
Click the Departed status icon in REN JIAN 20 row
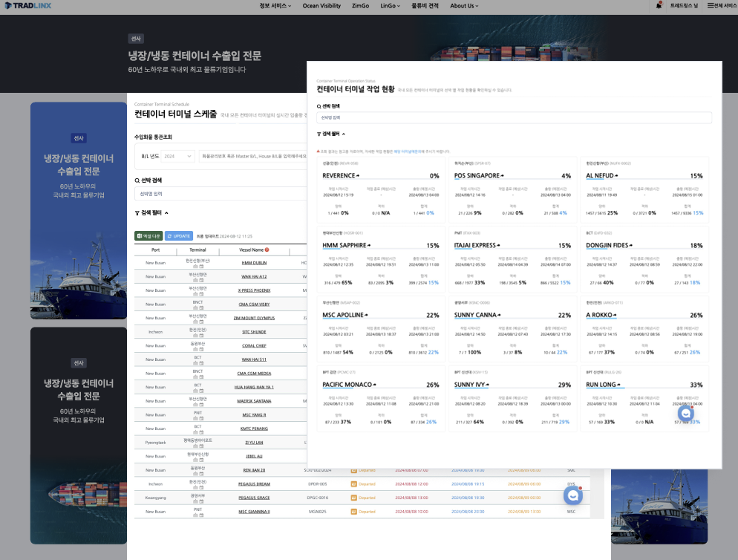(x=353, y=470)
